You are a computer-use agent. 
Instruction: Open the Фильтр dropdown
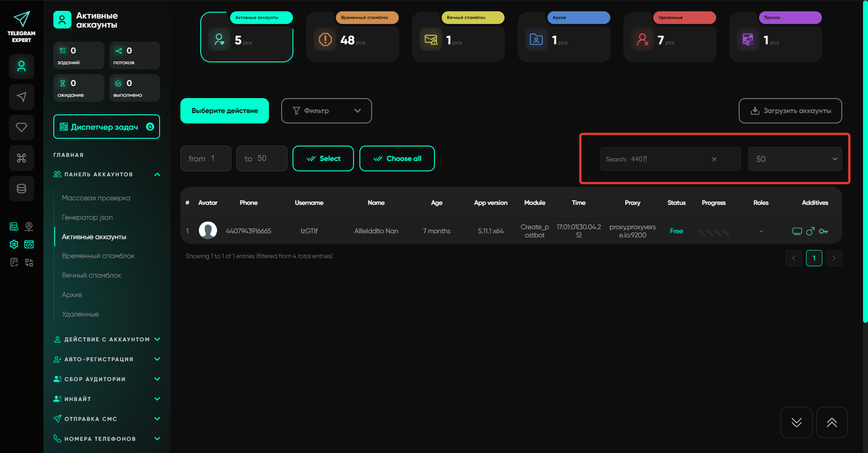click(326, 111)
